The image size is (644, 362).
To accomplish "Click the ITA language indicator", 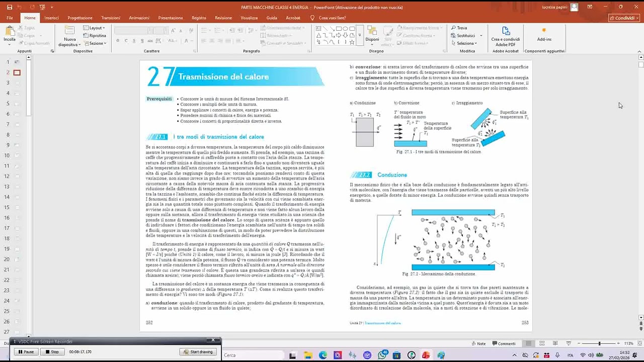I will coord(570,355).
